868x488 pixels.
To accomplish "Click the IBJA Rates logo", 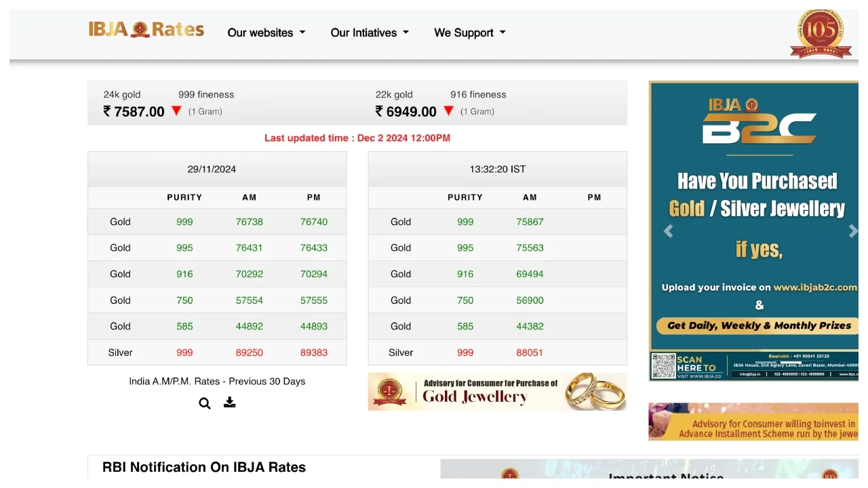I will (x=146, y=30).
